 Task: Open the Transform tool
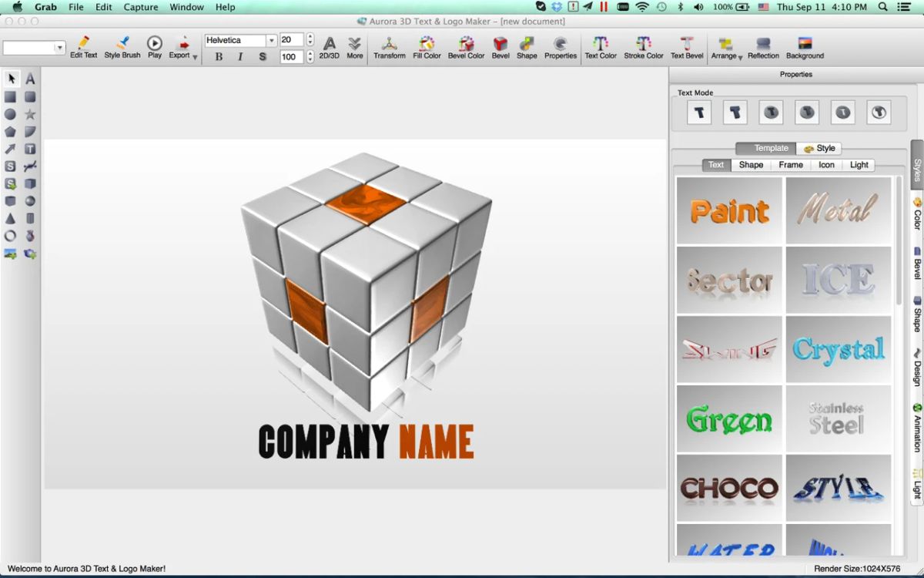389,46
